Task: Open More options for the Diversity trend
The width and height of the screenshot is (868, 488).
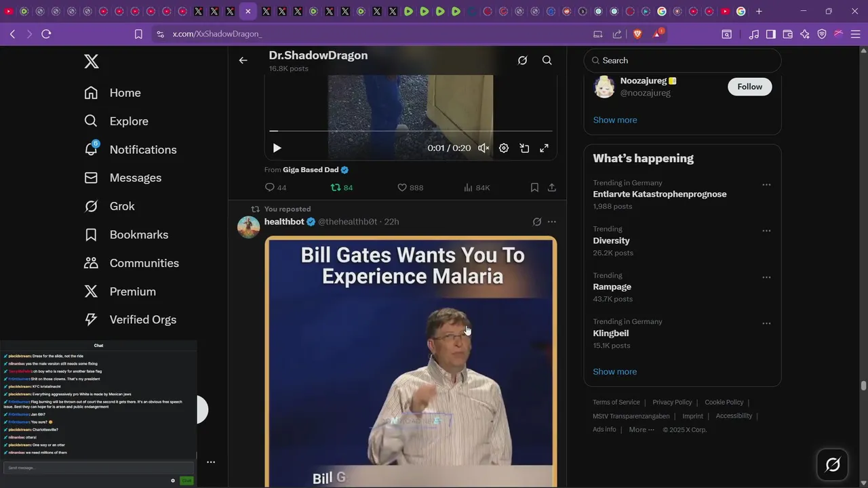Action: click(766, 230)
